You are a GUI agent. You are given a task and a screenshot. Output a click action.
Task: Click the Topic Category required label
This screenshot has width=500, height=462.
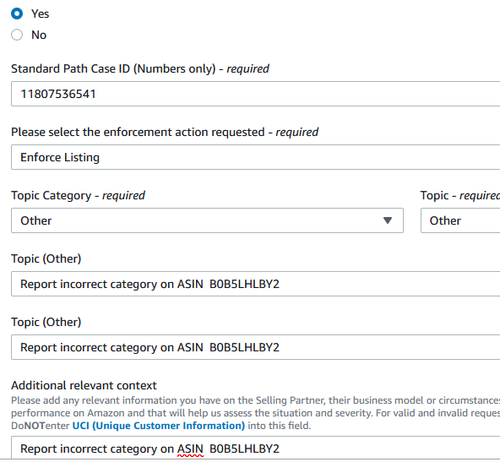(78, 196)
